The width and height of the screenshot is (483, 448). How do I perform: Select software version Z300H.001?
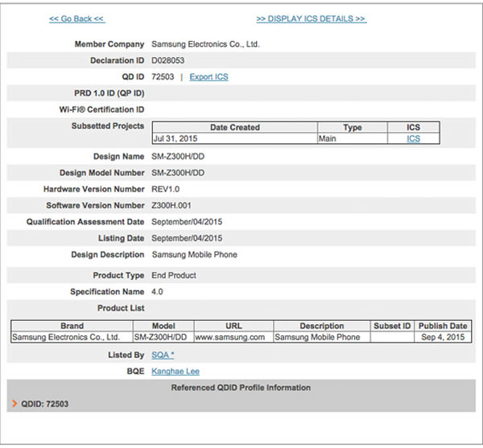171,205
